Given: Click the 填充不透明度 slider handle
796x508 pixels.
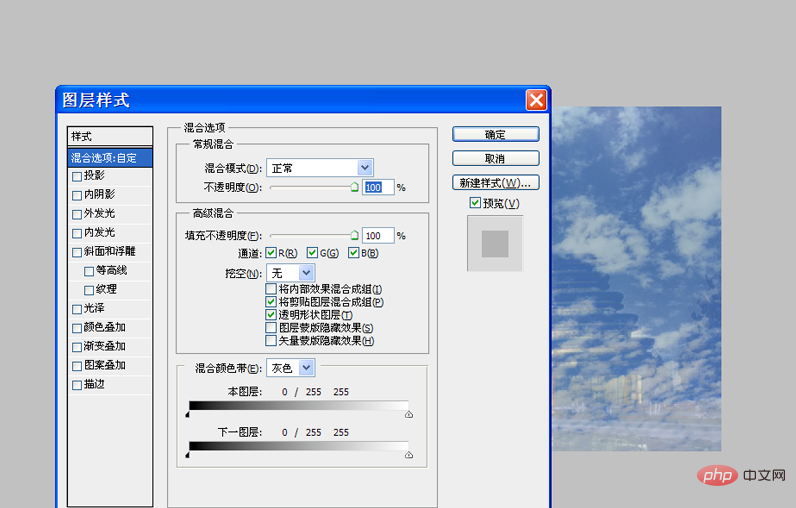Looking at the screenshot, I should (x=354, y=235).
